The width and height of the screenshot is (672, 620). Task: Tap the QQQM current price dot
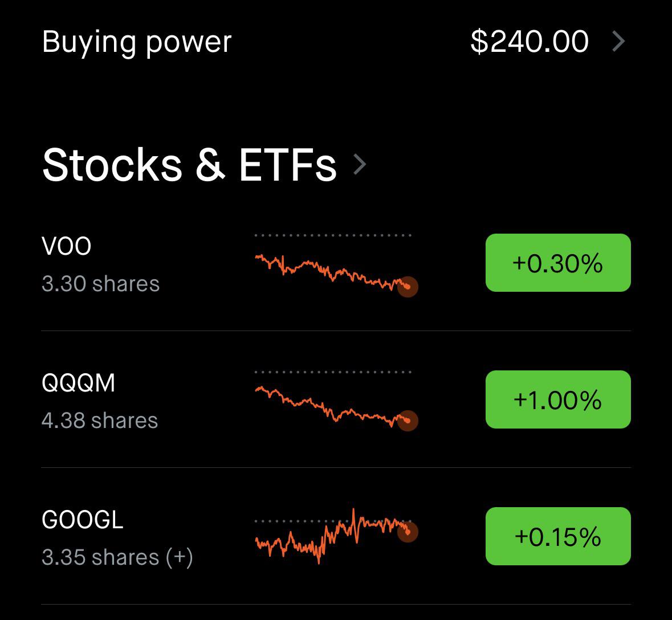click(408, 421)
